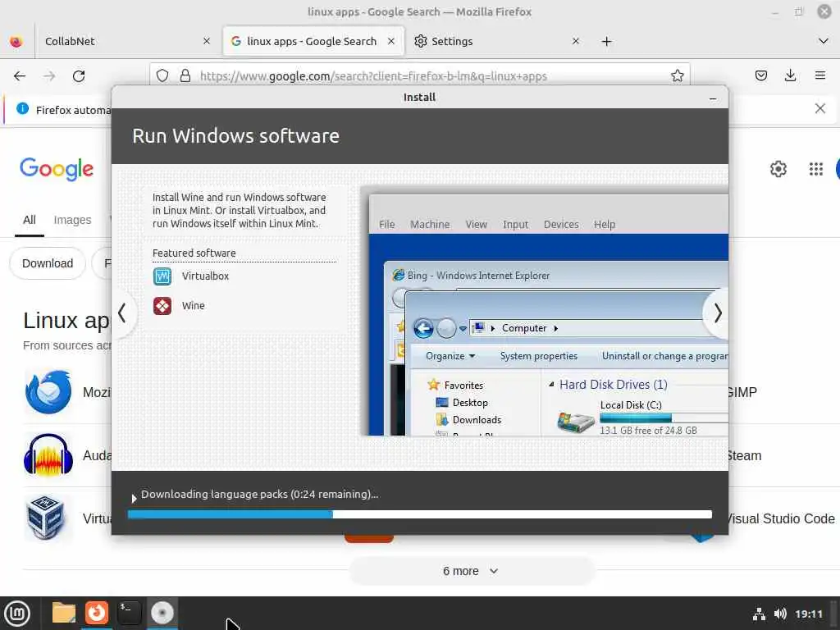Open Firefox hamburger application menu
Image resolution: width=840 pixels, height=630 pixels.
pyautogui.click(x=819, y=75)
